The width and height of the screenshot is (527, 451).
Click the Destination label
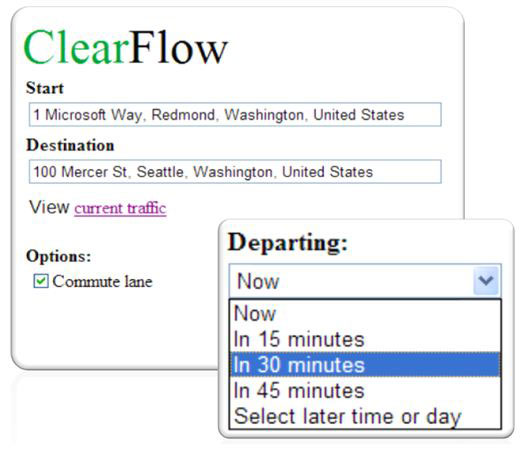click(x=70, y=145)
